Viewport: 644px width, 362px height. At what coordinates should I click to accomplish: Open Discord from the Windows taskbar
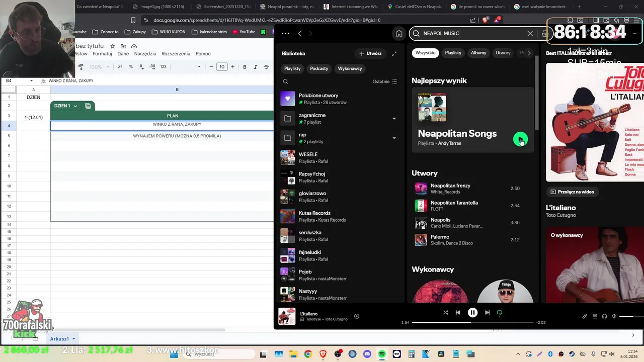(x=367, y=354)
